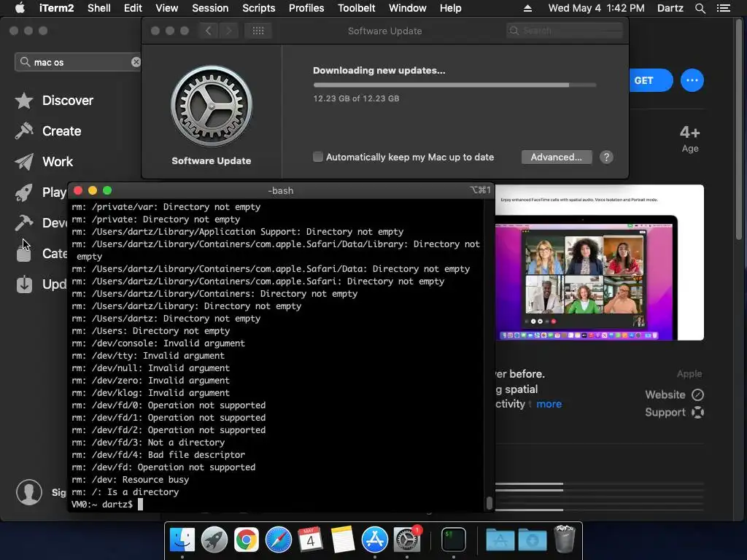Go forward in Software Update window
Image resolution: width=747 pixels, height=560 pixels.
point(228,31)
